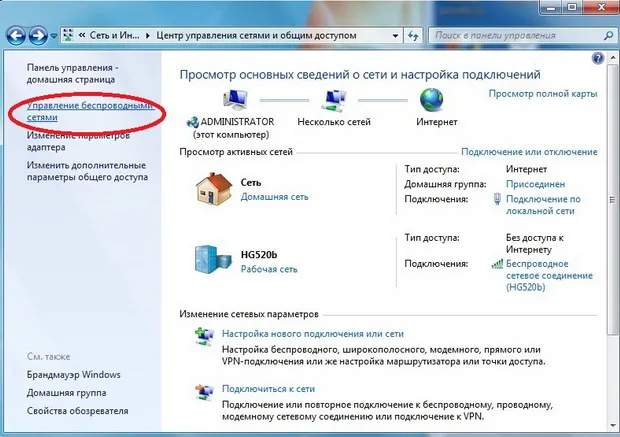Open «Свойства обозревателя» link
Viewport: 620px width, 437px height.
click(78, 411)
